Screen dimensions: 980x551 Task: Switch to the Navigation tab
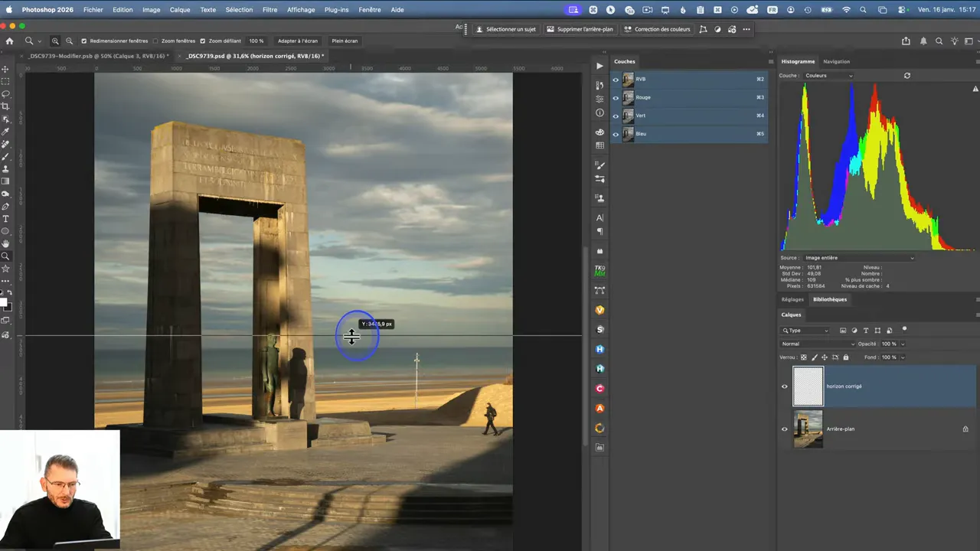point(836,61)
